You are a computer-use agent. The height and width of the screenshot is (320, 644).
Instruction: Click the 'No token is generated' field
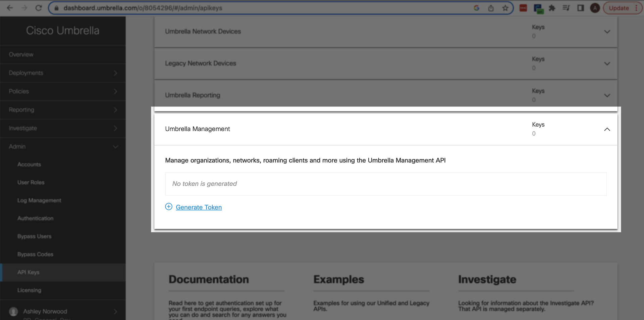pyautogui.click(x=386, y=184)
